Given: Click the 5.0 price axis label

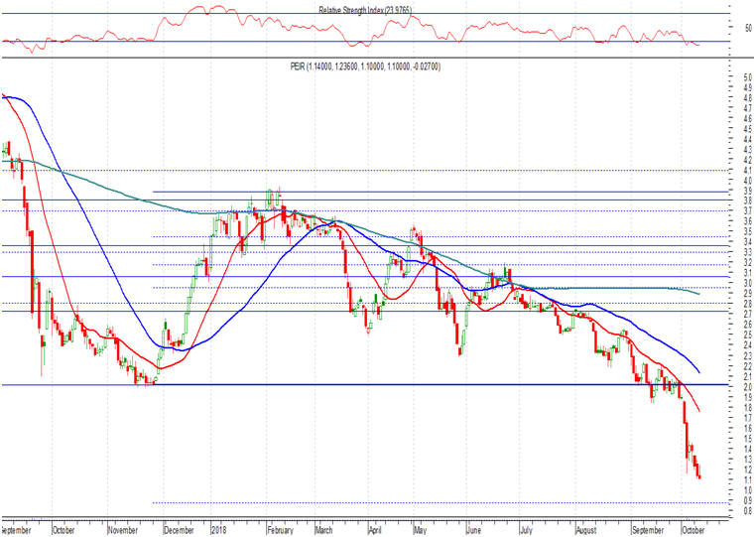Looking at the screenshot, I should 735,77.
